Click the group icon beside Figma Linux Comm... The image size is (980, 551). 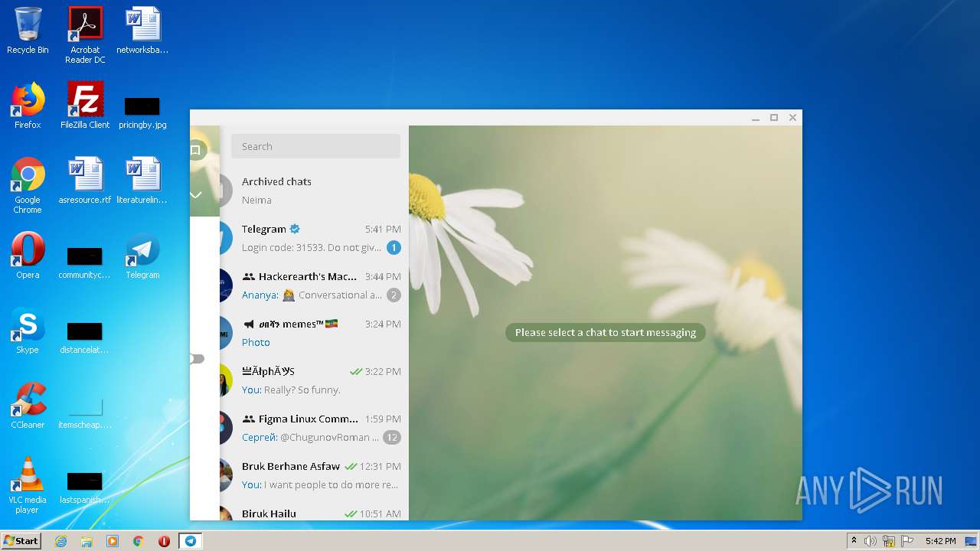(248, 419)
